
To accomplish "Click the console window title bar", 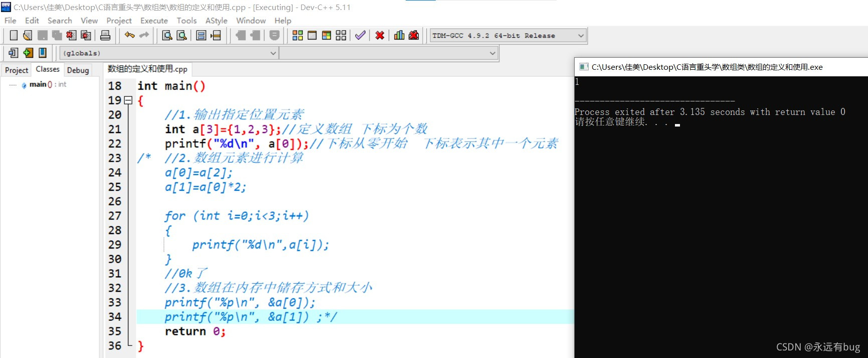I will 721,67.
